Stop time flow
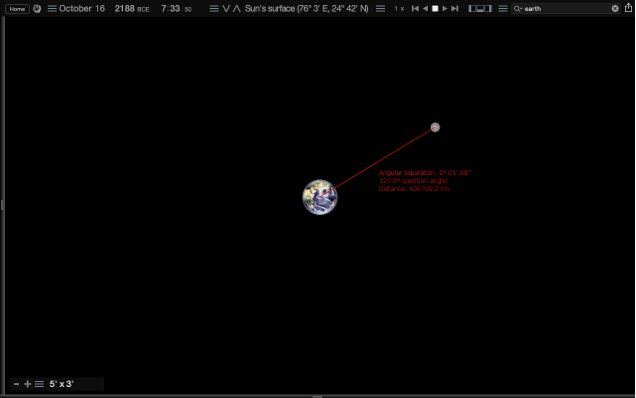Image resolution: width=636 pixels, height=398 pixels. [x=435, y=9]
